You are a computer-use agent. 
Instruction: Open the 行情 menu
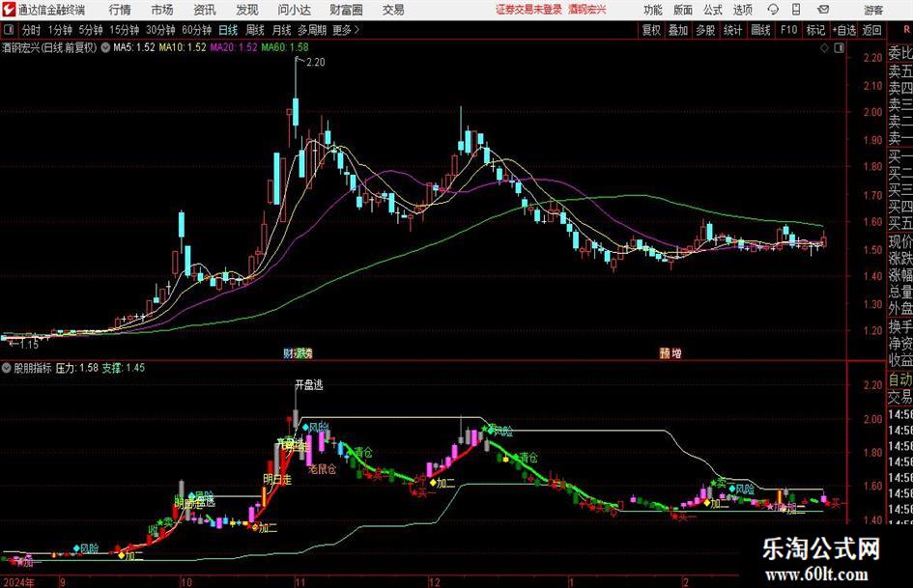pos(120,10)
